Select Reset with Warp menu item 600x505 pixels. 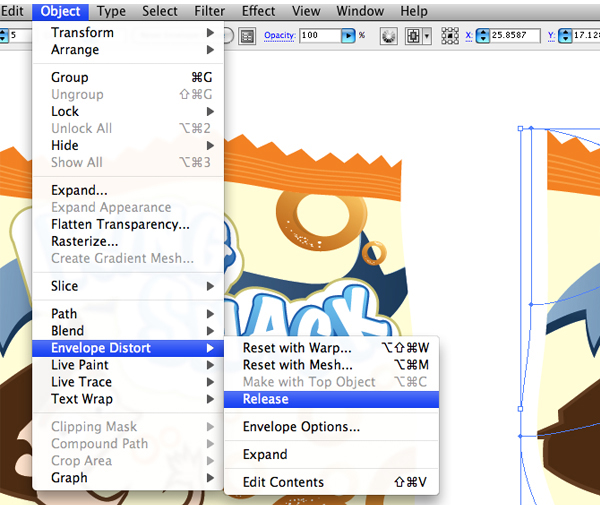pyautogui.click(x=297, y=348)
